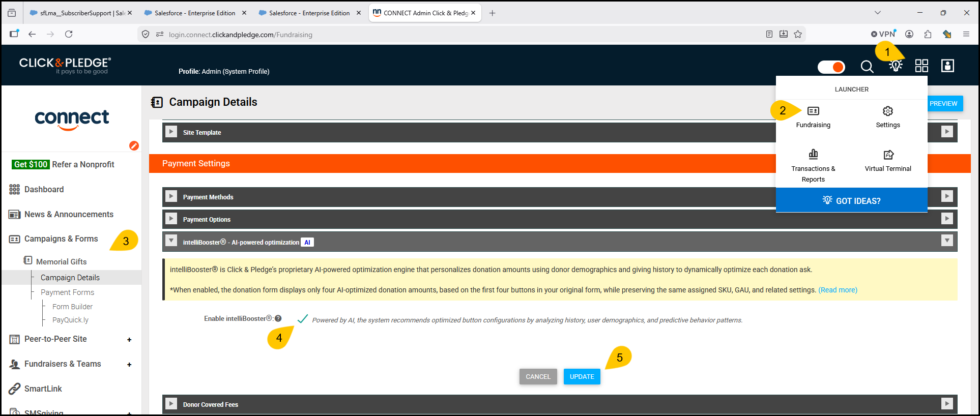The width and height of the screenshot is (980, 416).
Task: Click right-side arrow of Donor Covered Fees bar
Action: pos(947,404)
